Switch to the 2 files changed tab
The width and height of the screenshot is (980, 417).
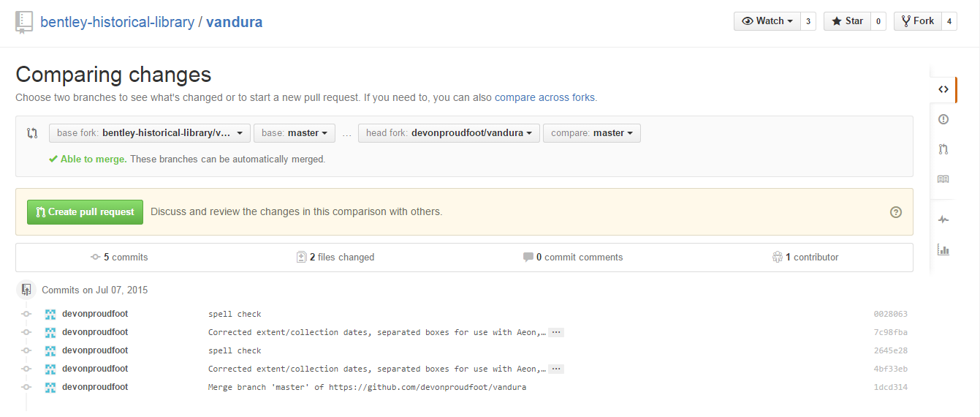(x=335, y=258)
